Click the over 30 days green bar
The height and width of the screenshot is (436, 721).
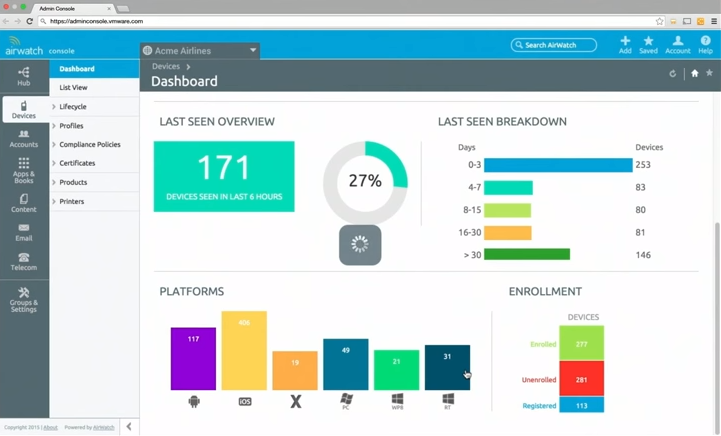pyautogui.click(x=527, y=254)
